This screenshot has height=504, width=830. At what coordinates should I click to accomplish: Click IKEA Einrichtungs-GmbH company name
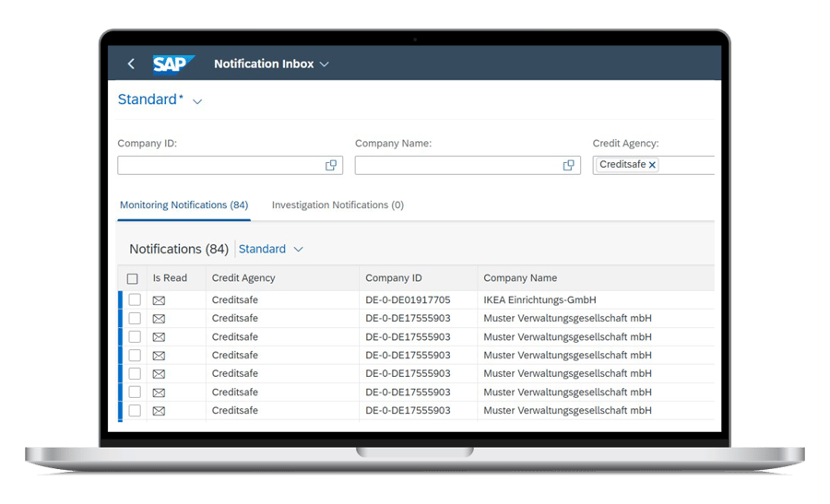click(x=539, y=299)
